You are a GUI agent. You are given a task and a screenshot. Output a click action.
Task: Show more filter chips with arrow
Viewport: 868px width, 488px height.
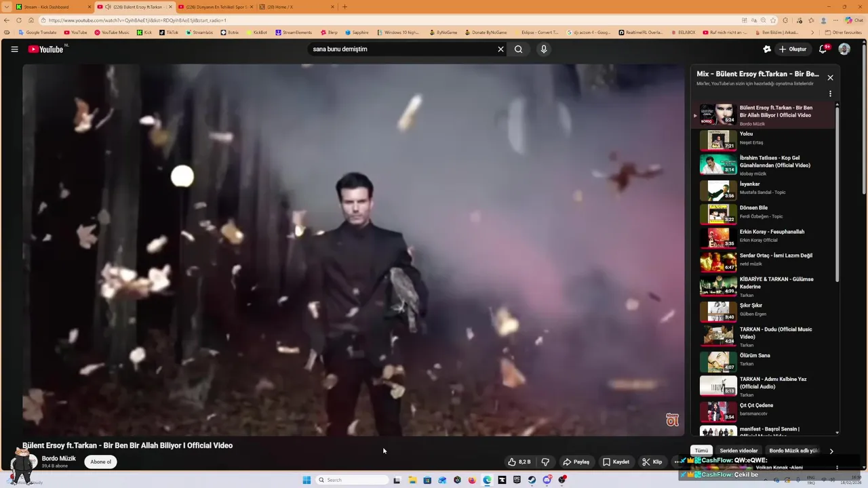[x=831, y=451]
